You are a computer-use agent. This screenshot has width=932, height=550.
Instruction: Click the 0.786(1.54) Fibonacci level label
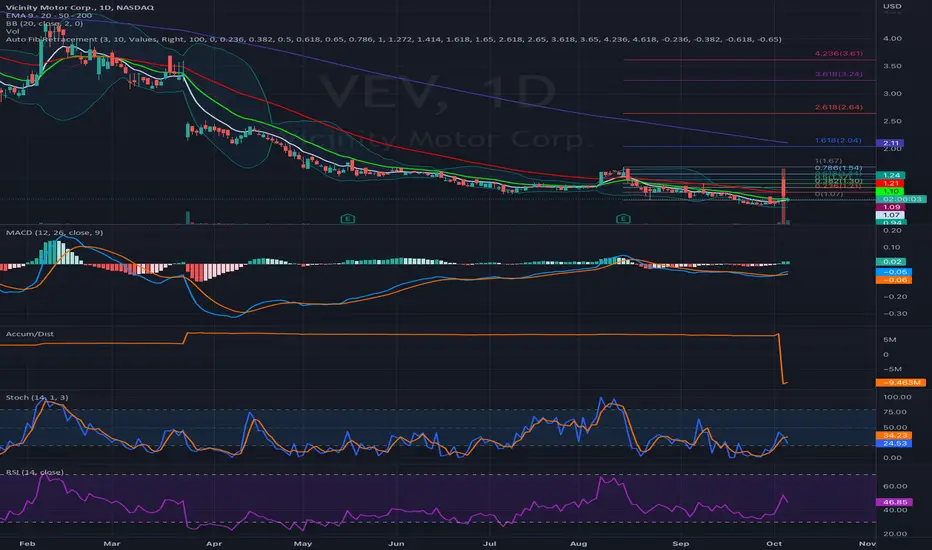pyautogui.click(x=838, y=168)
